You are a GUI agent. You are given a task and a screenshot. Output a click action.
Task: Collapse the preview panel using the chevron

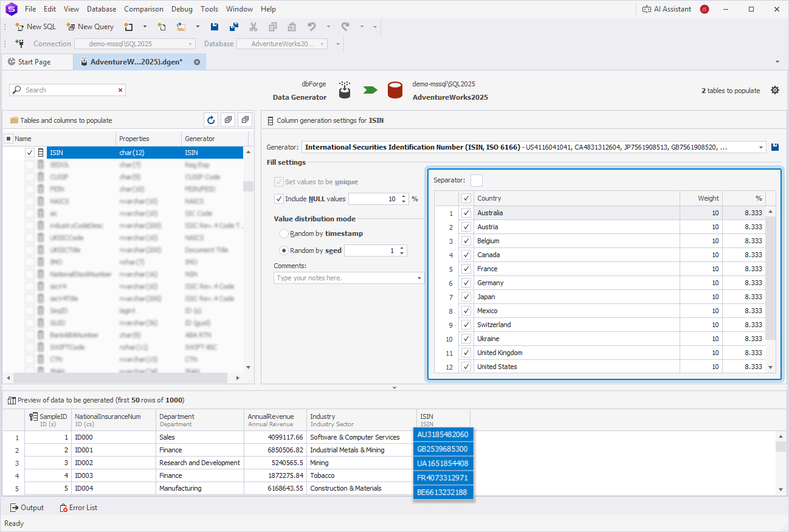click(394, 387)
